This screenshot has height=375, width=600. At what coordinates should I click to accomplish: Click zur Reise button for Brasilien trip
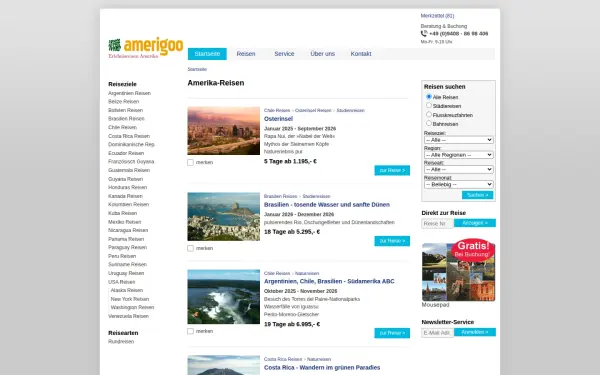[392, 241]
